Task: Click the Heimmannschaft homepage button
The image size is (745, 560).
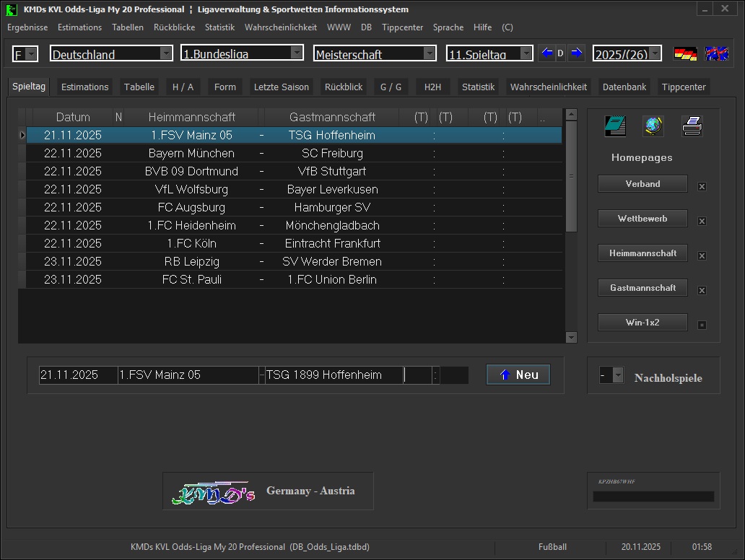Action: click(642, 253)
